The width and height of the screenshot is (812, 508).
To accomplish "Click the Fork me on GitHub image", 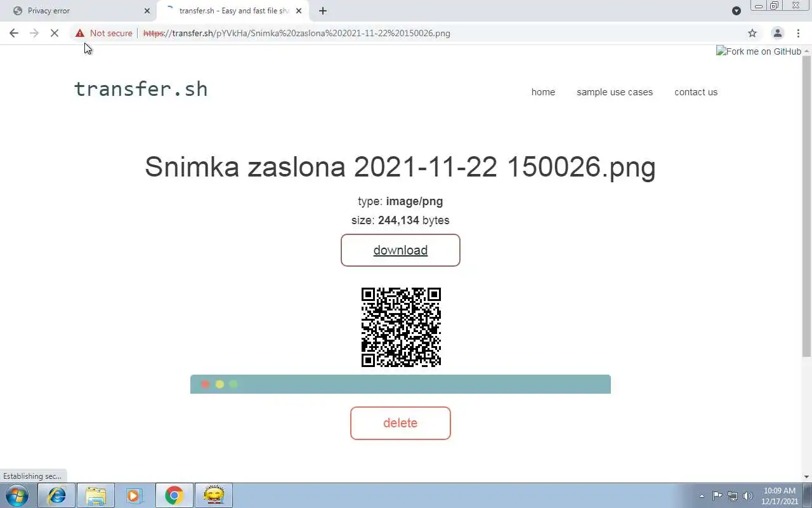I will tap(759, 51).
